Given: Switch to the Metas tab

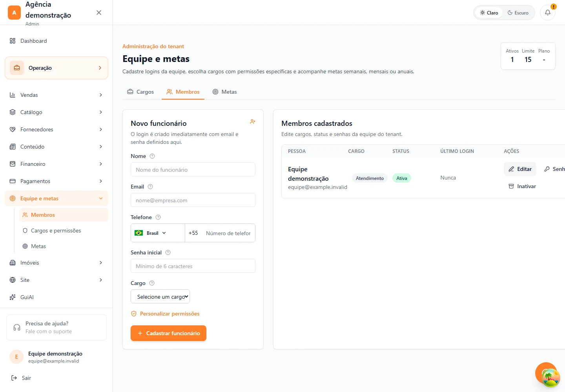Looking at the screenshot, I should coord(224,92).
